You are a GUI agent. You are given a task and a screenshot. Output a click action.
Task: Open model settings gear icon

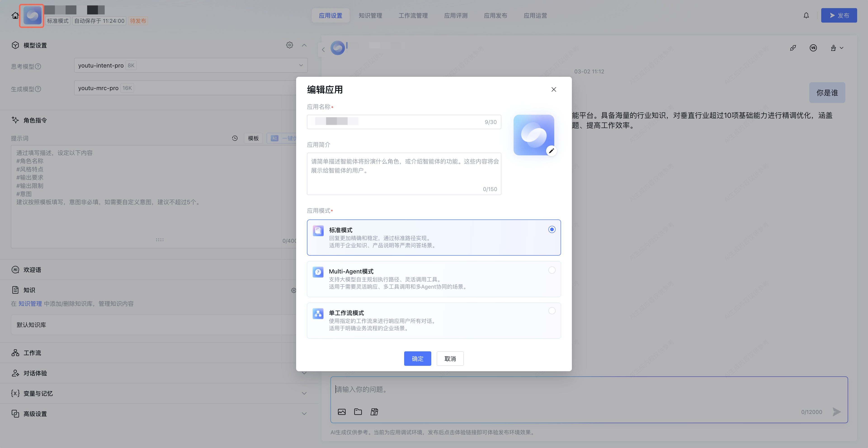point(289,45)
